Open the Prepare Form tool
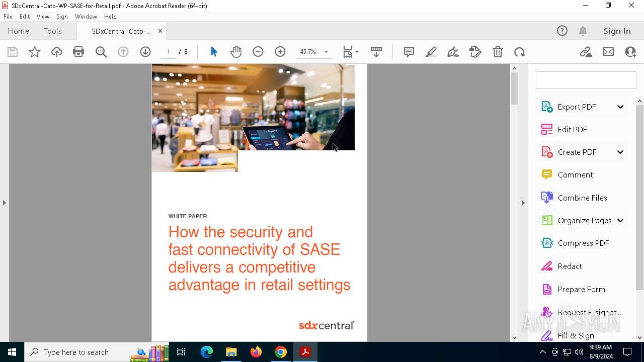Image resolution: width=644 pixels, height=362 pixels. point(582,289)
